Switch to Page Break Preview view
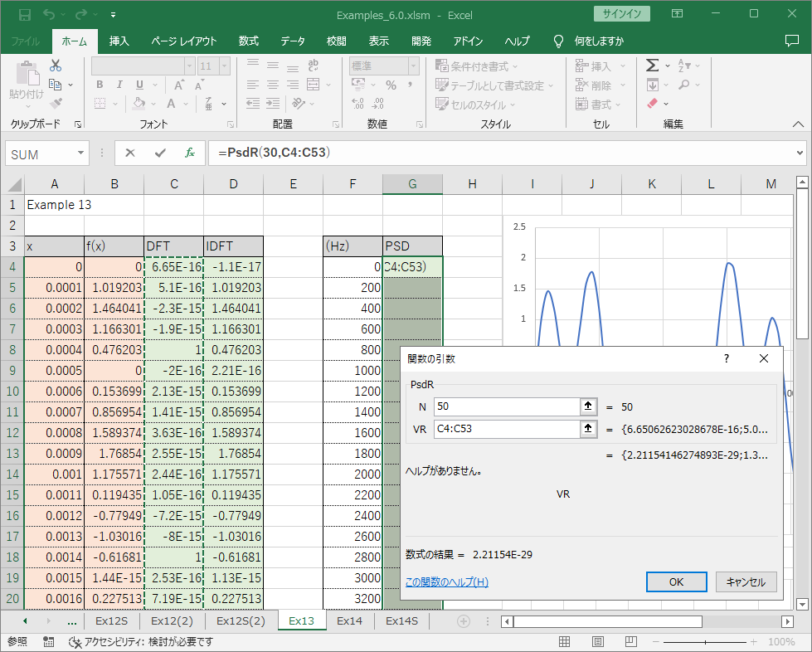Screen dimensions: 812x652 [632, 642]
